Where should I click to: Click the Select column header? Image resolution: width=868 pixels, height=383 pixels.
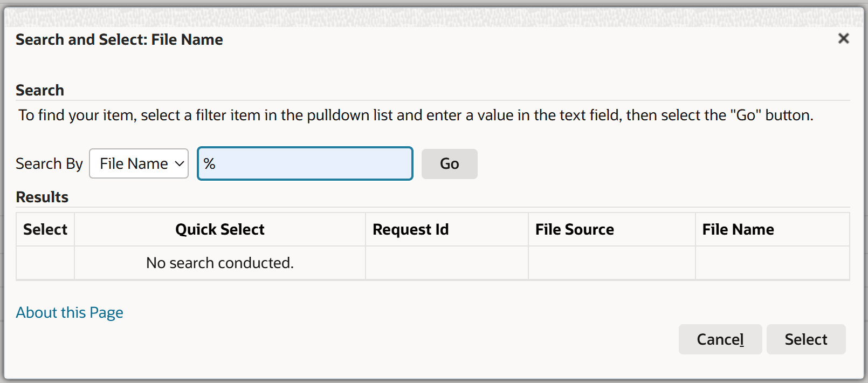coord(45,230)
